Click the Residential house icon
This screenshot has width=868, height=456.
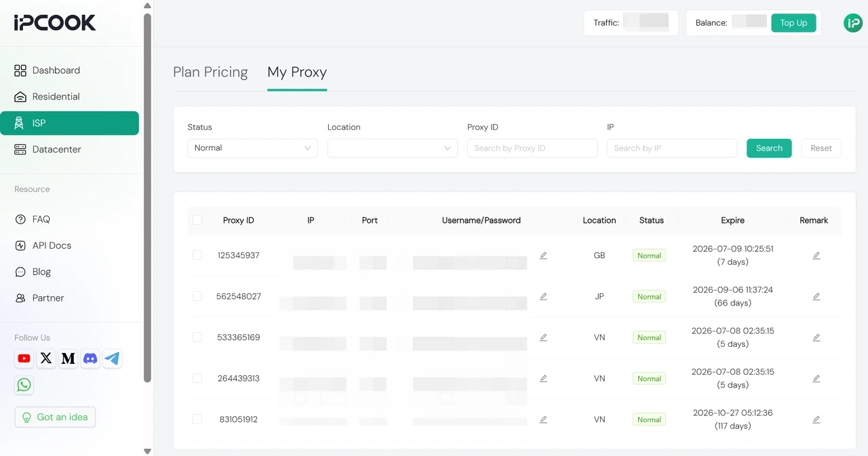point(20,97)
